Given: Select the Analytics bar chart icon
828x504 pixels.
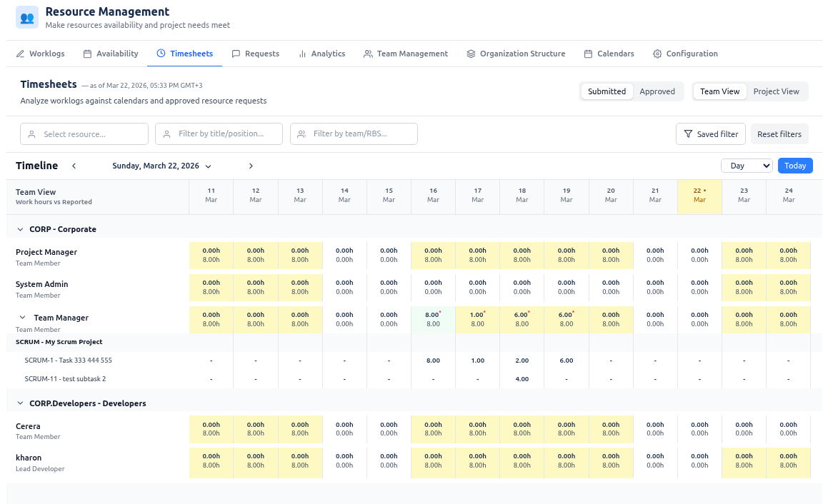Looking at the screenshot, I should click(304, 53).
